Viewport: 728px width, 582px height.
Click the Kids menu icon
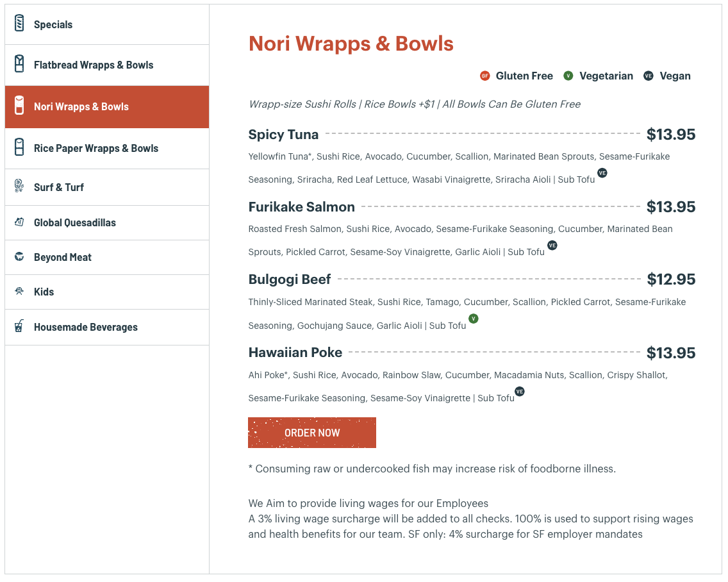coord(19,292)
